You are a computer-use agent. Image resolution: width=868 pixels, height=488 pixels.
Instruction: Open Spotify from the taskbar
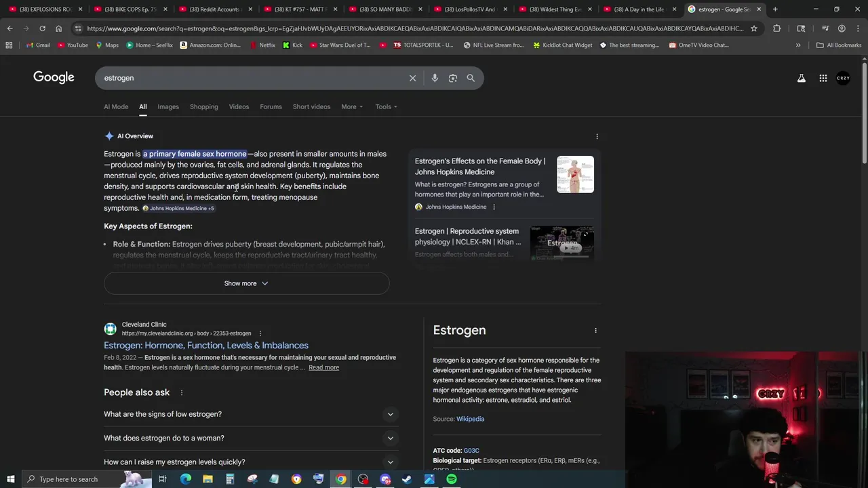point(452,479)
